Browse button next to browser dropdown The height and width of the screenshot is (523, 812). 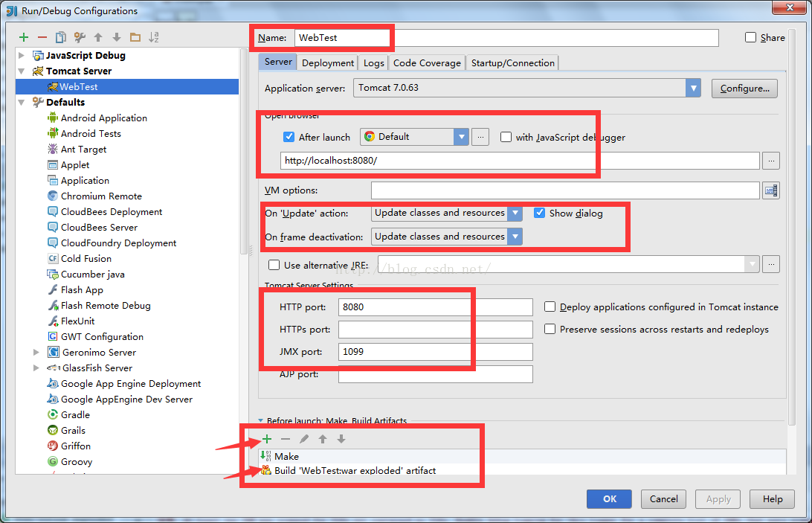pos(480,137)
